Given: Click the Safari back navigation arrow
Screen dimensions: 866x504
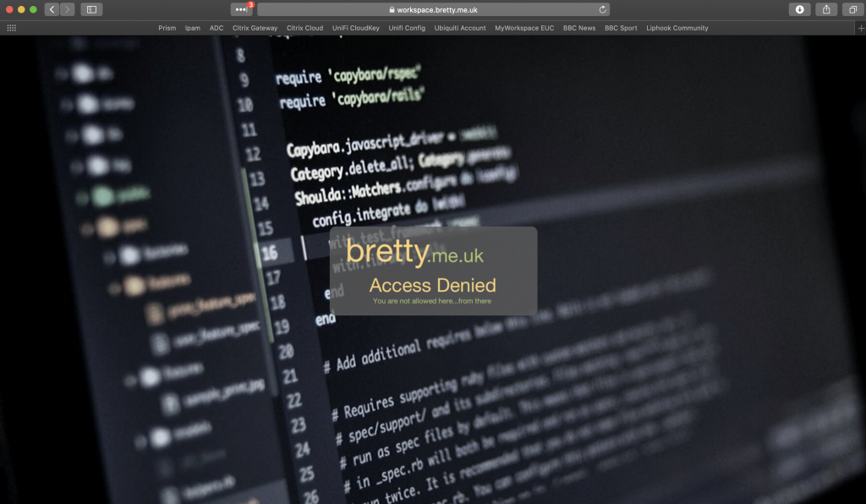Looking at the screenshot, I should click(52, 9).
